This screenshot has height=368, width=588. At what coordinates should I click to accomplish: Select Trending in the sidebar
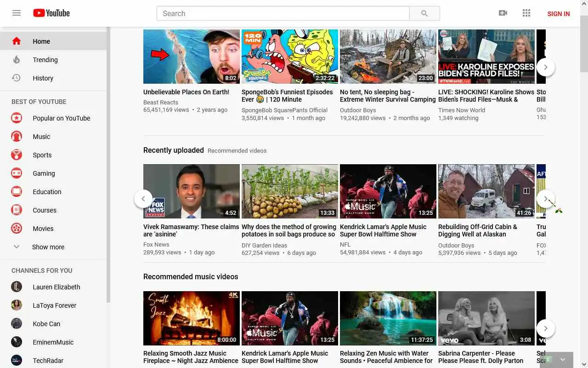tap(53, 60)
